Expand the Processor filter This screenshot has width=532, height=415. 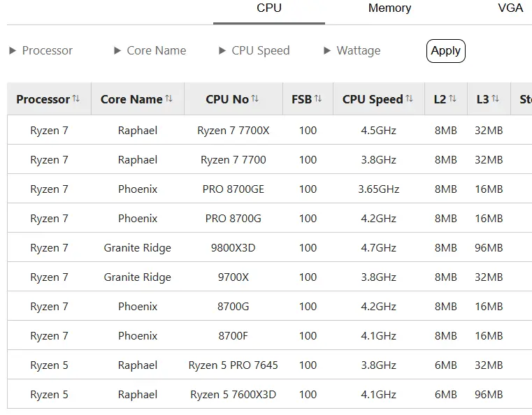[41, 50]
